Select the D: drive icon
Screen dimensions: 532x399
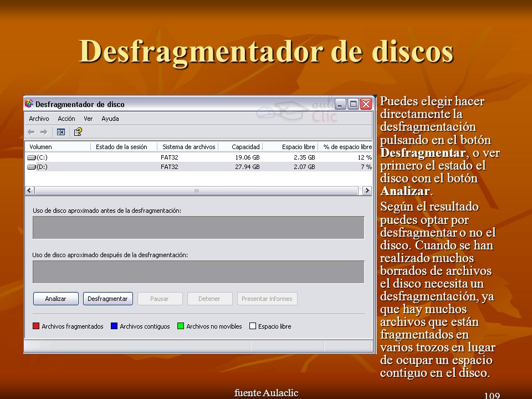tap(32, 167)
